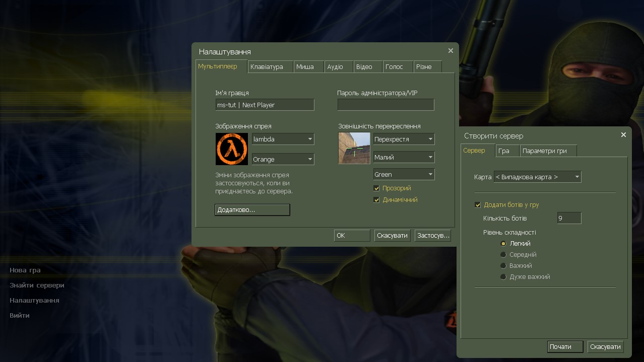Click the crosshair preview image

[354, 148]
